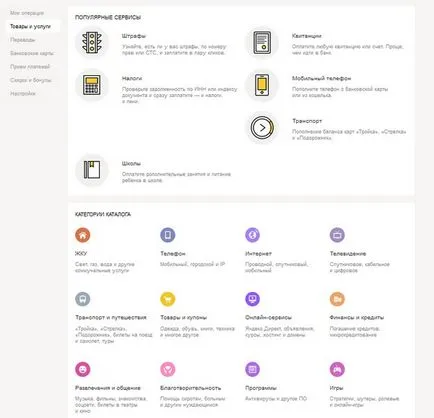Open Прием платежей in the sidebar
This screenshot has height=418, width=434.
click(x=30, y=67)
